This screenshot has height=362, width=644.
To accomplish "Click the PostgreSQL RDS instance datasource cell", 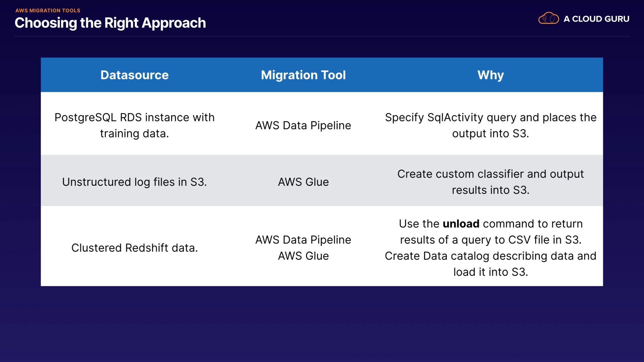I will (x=134, y=125).
